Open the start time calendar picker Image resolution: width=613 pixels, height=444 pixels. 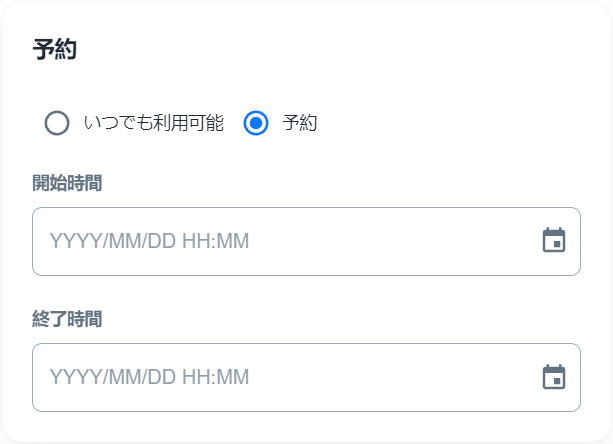(554, 241)
